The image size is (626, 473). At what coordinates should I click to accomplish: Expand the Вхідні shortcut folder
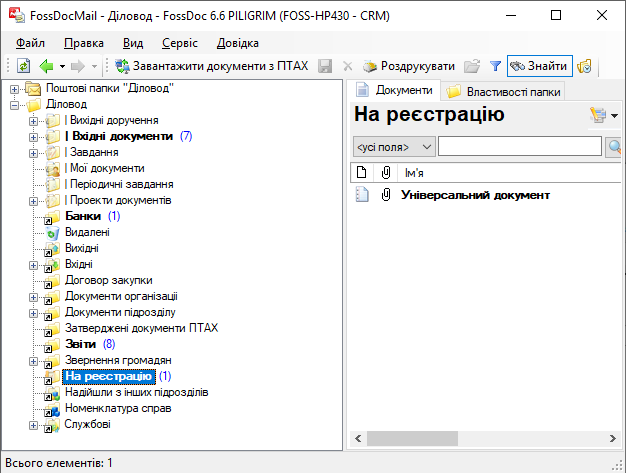34,265
